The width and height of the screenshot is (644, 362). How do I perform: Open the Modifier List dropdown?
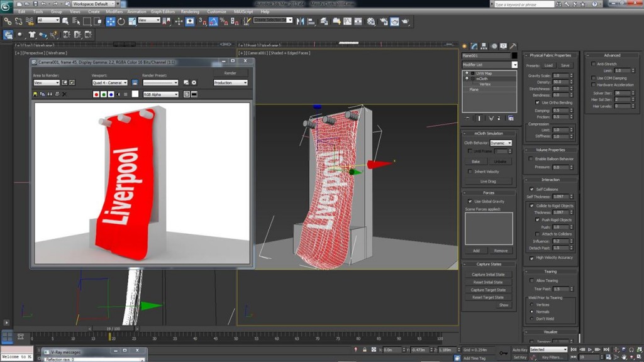[489, 65]
